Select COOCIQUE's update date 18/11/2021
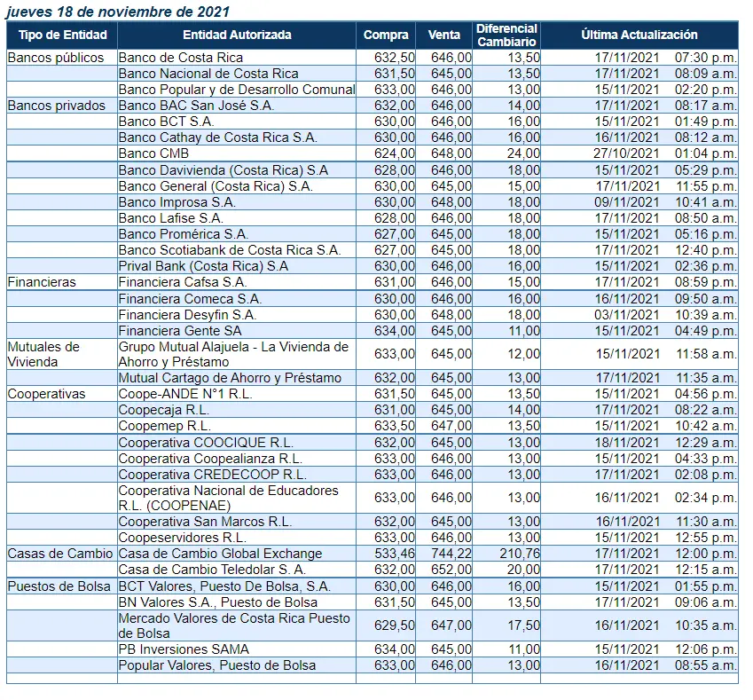The height and width of the screenshot is (700, 753). coord(627,443)
